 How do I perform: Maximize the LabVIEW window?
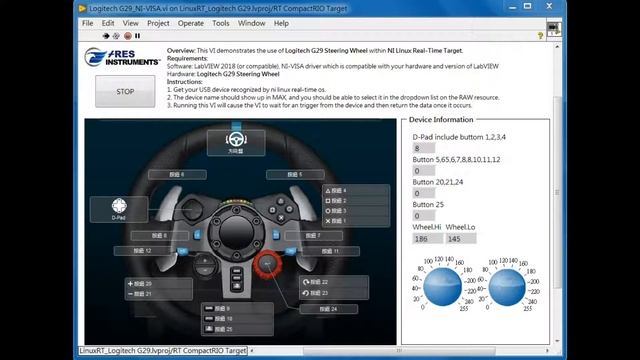(x=528, y=7)
